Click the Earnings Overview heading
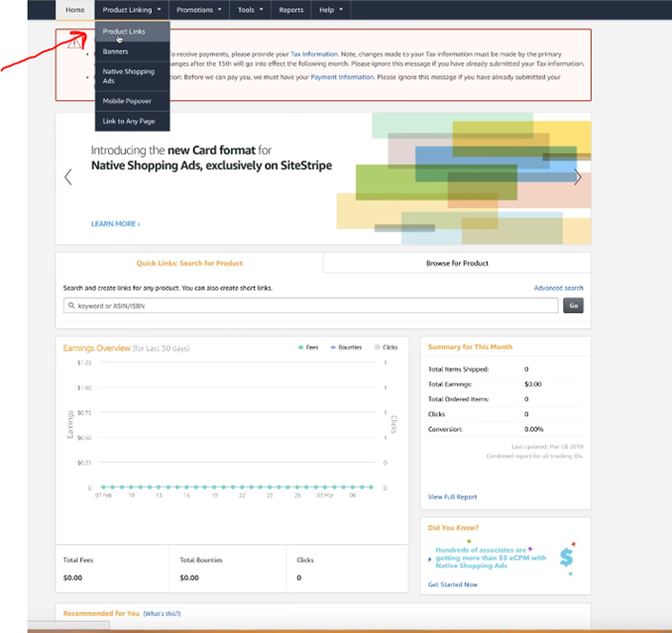 pos(96,348)
